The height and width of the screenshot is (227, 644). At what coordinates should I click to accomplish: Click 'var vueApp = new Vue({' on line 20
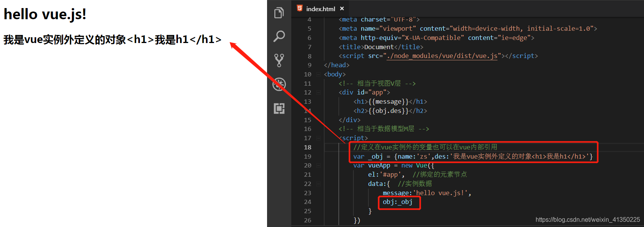(x=393, y=166)
